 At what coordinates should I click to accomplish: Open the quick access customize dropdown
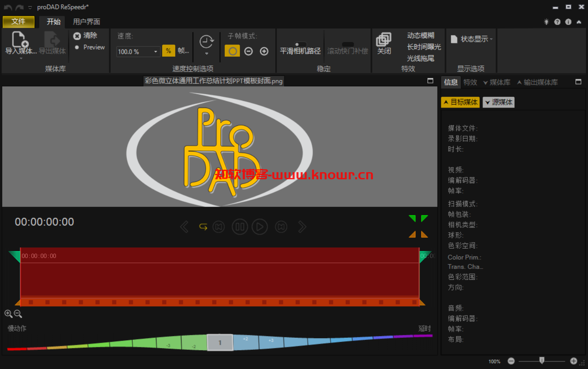coord(30,8)
